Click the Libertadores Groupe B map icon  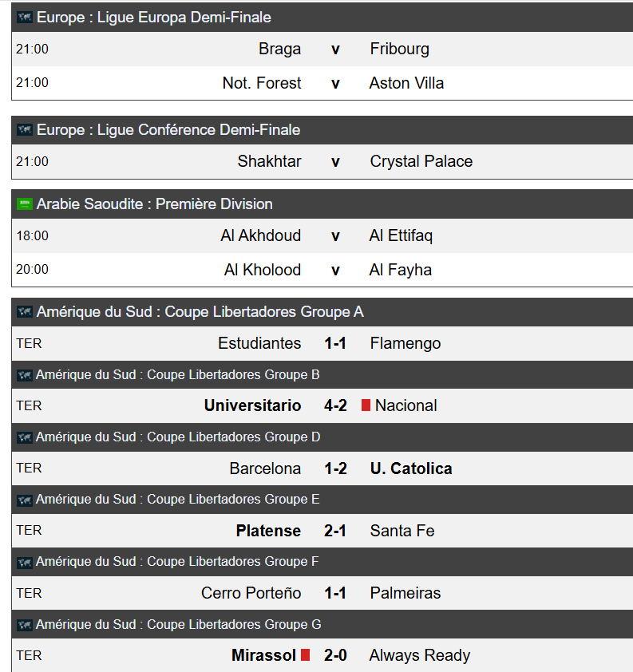[x=25, y=374]
